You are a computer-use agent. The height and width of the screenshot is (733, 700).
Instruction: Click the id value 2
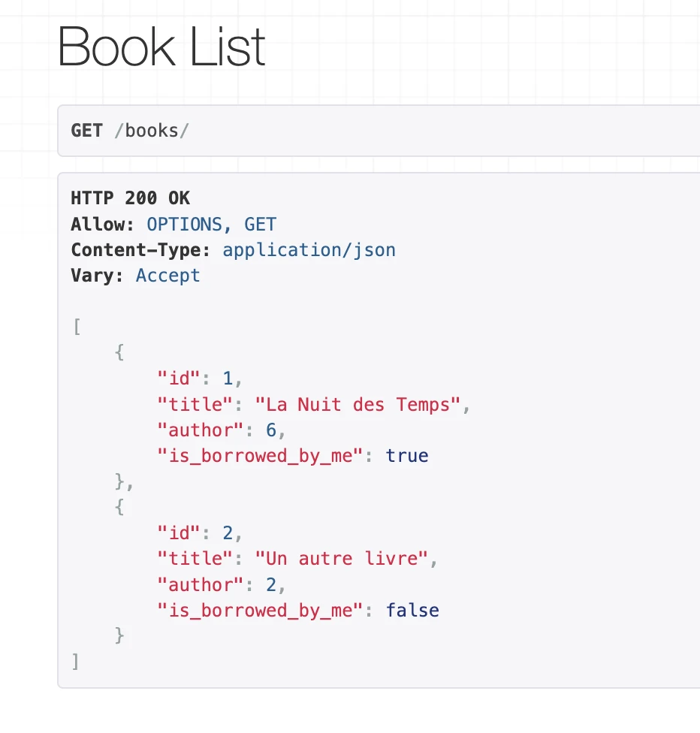228,532
